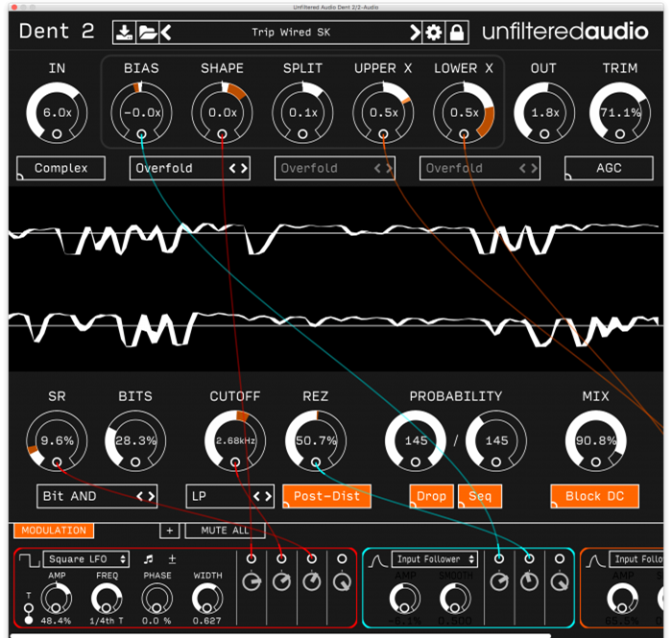Viewport: 672px width, 638px height.
Task: Click the second output port of cyan Input Follower
Action: 529,558
